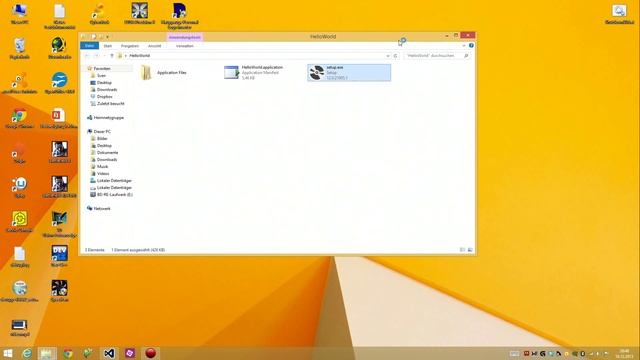
Task: Launch Internet Explorer from the taskbar
Action: pyautogui.click(x=27, y=353)
